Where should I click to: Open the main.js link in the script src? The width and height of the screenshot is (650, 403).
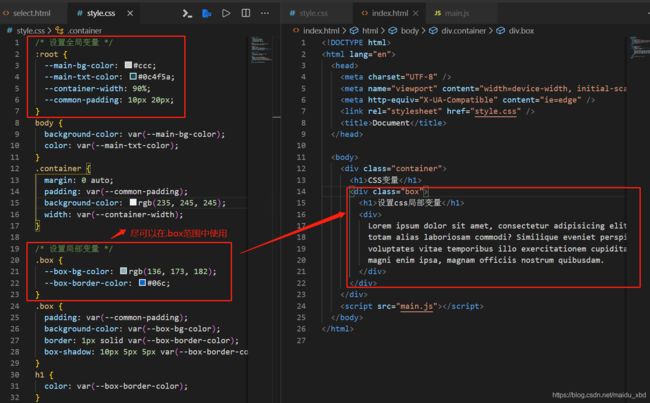(x=416, y=306)
